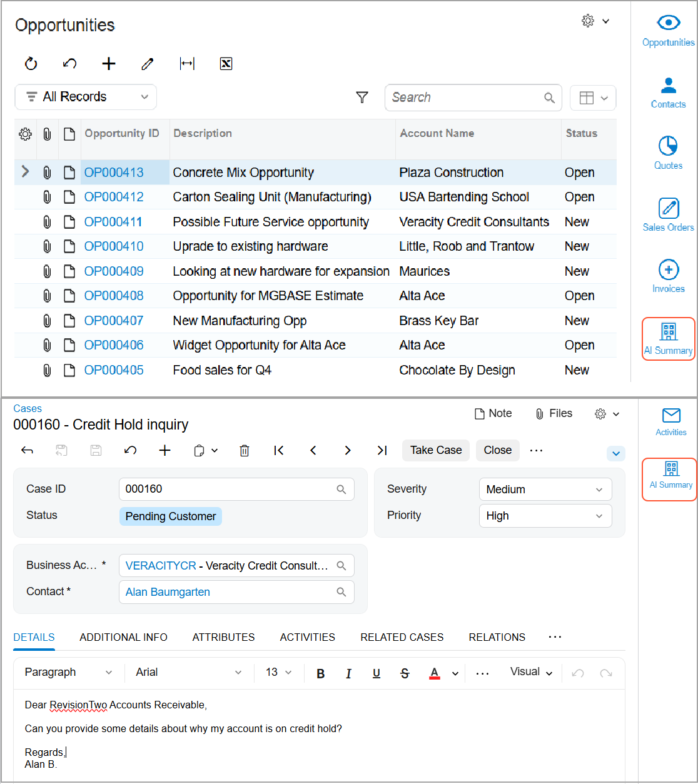Open the Visual editor mode dropdown
Viewport: 698px width, 784px height.
(x=531, y=672)
